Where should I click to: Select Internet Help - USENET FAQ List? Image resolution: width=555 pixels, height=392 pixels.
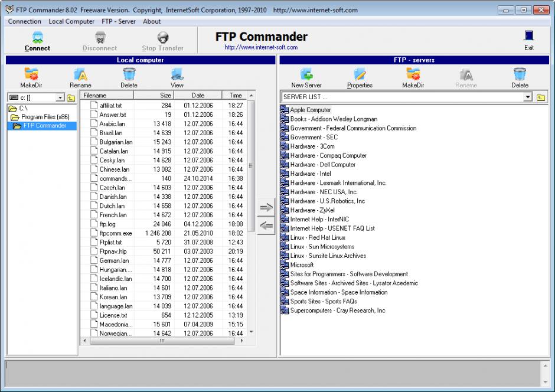click(332, 228)
